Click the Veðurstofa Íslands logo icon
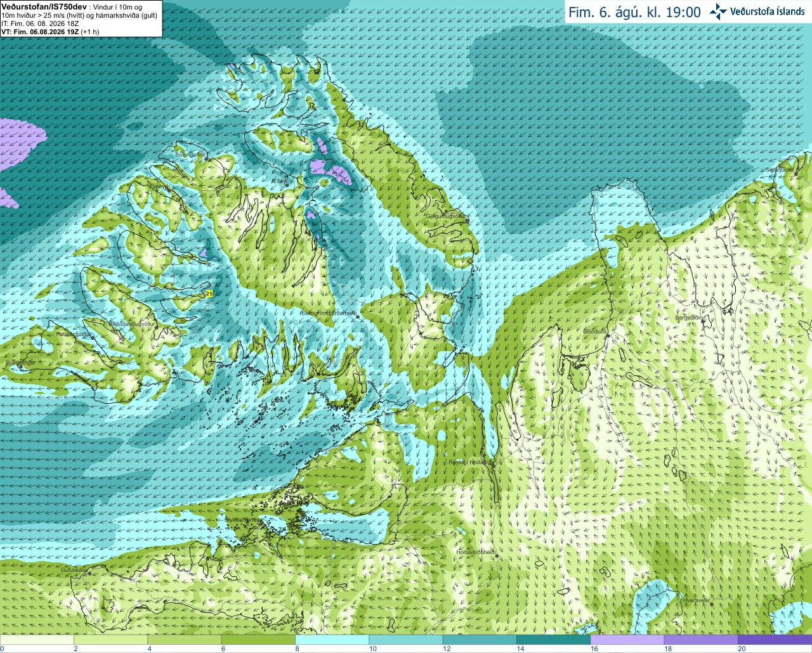 point(717,11)
